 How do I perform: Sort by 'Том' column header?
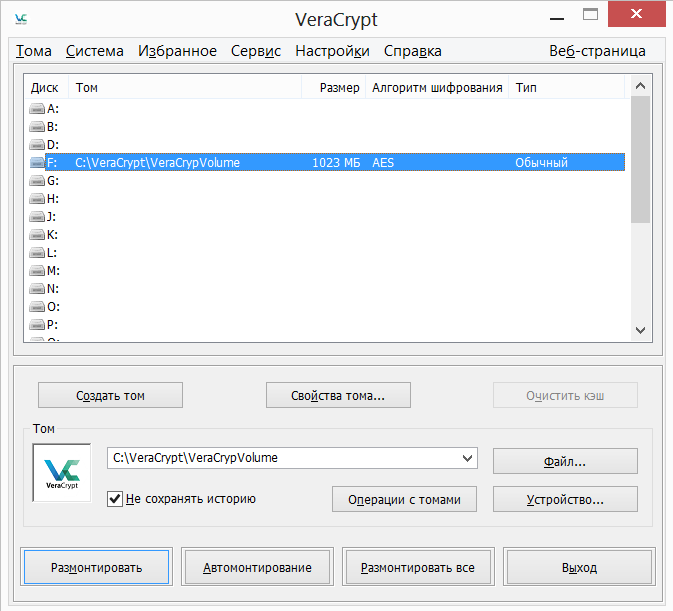tap(185, 88)
